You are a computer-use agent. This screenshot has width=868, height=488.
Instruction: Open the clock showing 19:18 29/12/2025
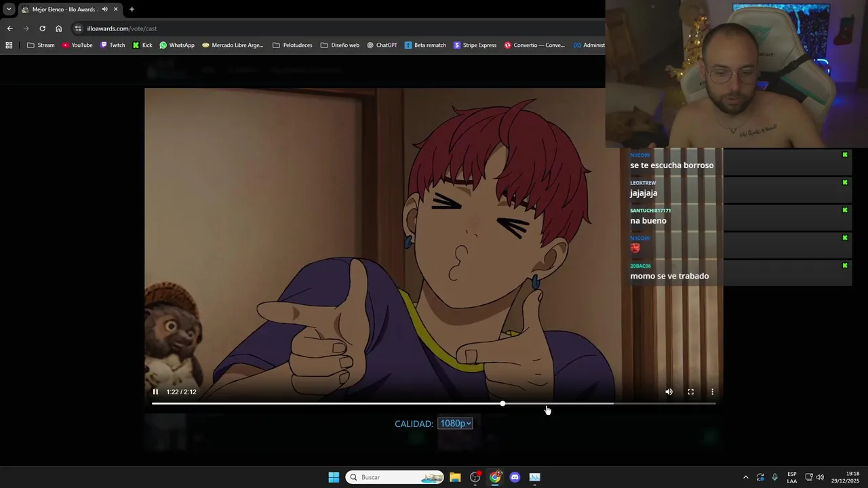(845, 477)
